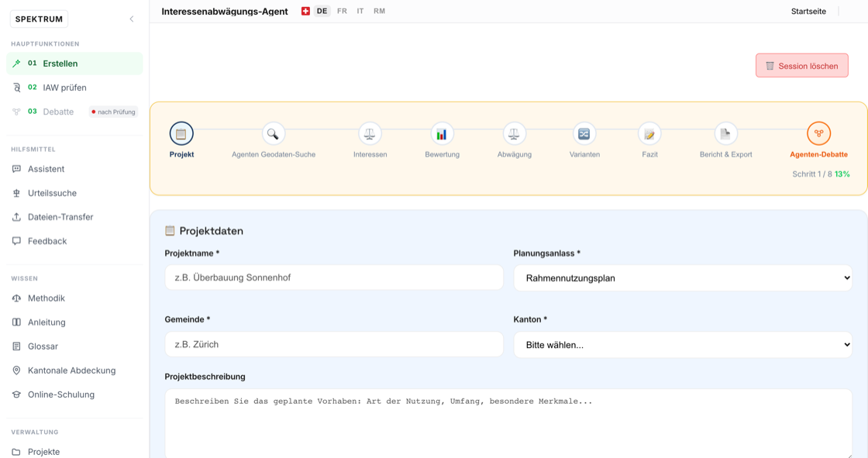Open the Planungsanlass dropdown
Image resolution: width=868 pixels, height=458 pixels.
pos(683,278)
